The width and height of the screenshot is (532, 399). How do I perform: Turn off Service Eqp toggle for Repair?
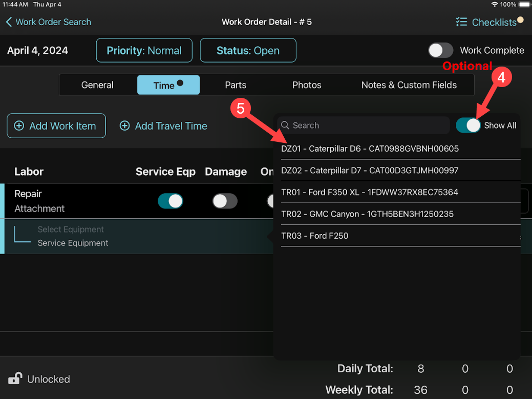171,201
